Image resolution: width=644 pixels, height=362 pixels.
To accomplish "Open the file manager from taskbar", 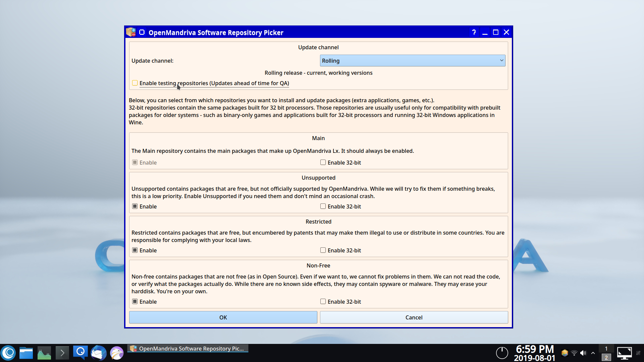I will [x=26, y=353].
